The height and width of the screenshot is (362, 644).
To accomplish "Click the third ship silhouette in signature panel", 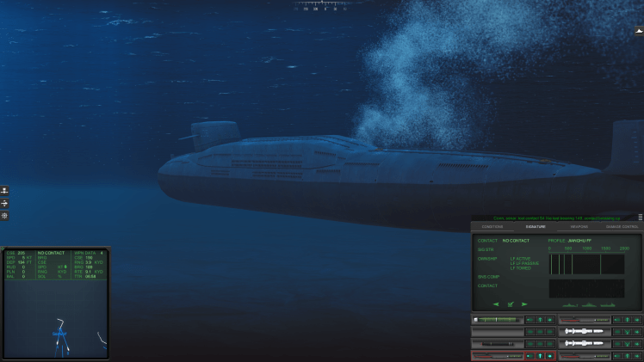I will [607, 305].
